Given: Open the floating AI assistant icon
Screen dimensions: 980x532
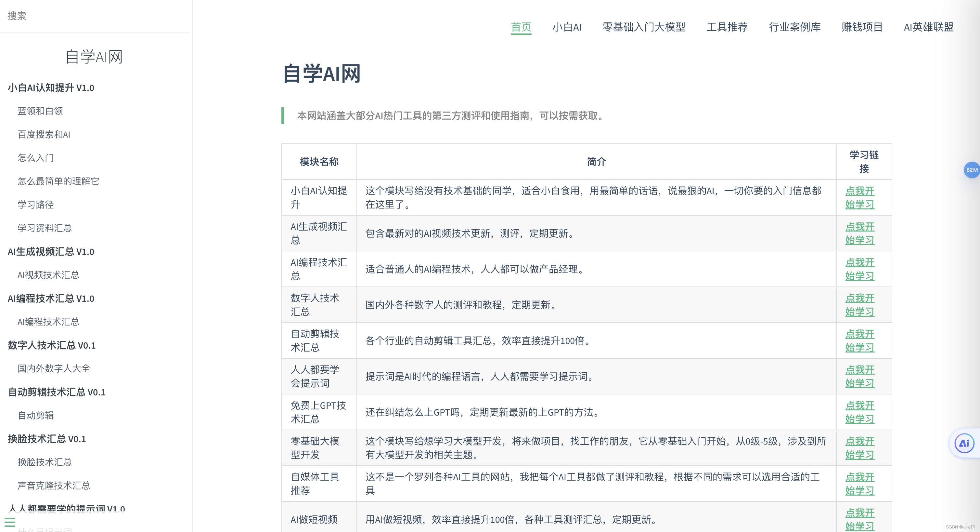Looking at the screenshot, I should [964, 443].
